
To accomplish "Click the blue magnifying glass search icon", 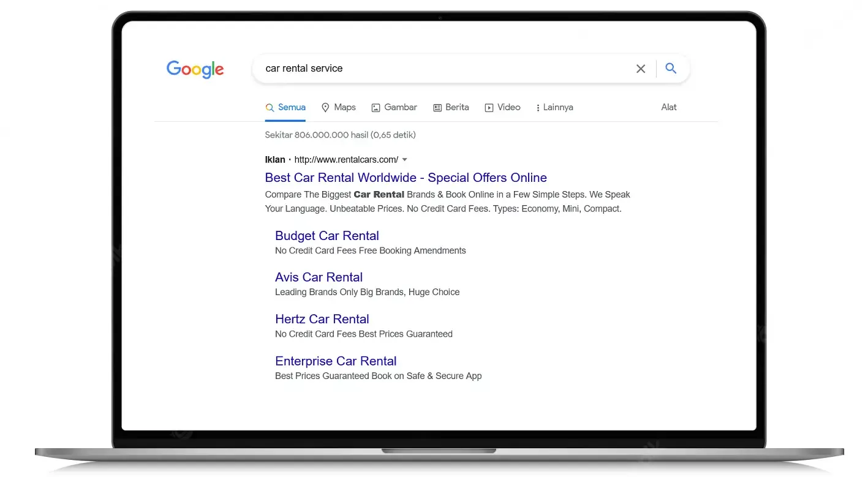I will (x=671, y=69).
